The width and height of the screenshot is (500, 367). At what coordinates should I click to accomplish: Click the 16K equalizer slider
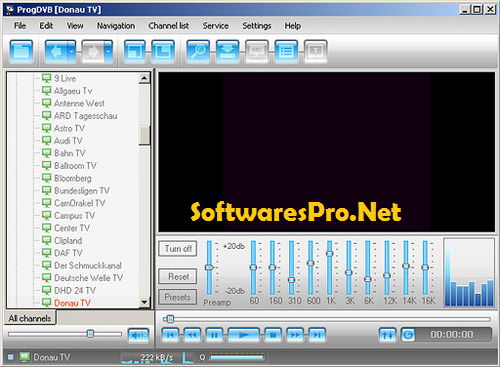[425, 267]
